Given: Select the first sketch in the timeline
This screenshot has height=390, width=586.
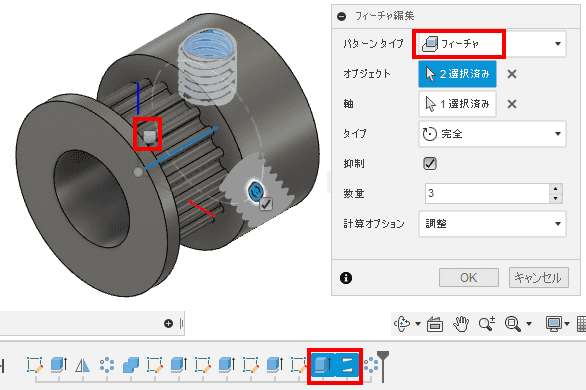Looking at the screenshot, I should [x=35, y=365].
